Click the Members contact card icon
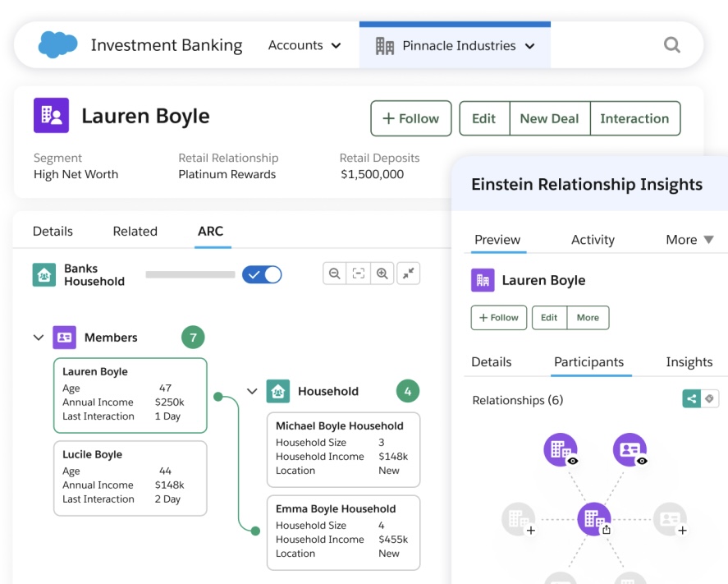 pyautogui.click(x=65, y=338)
